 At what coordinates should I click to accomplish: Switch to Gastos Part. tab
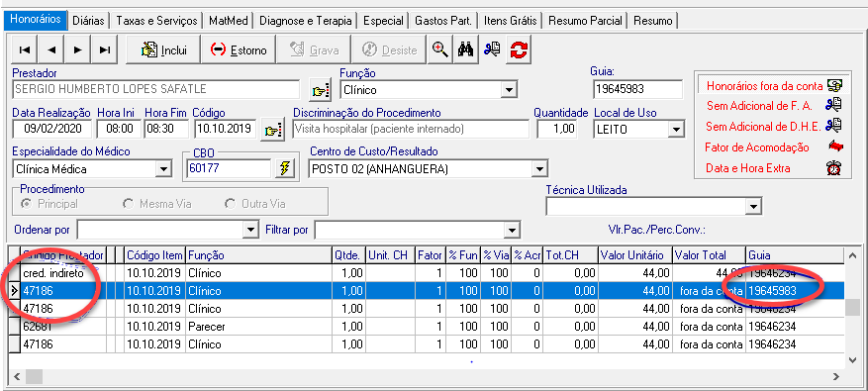click(x=443, y=21)
